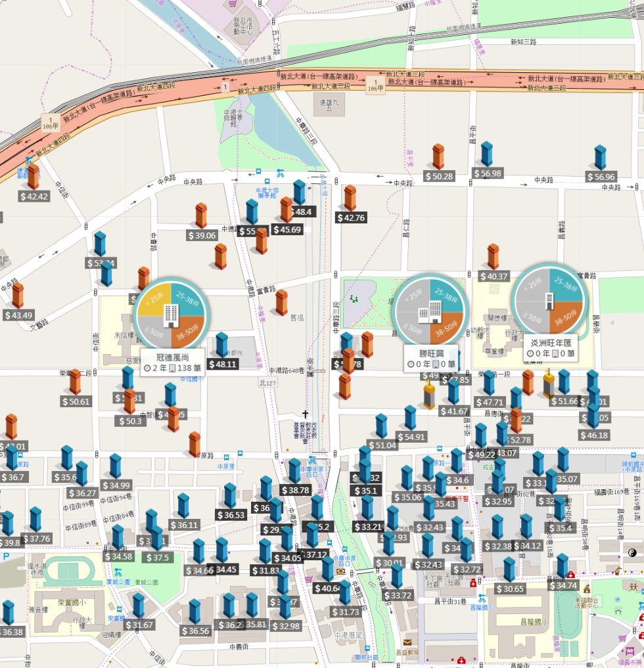The height and width of the screenshot is (668, 644).
Task: Click the blue building marker above $30.65
Action: click(x=509, y=569)
